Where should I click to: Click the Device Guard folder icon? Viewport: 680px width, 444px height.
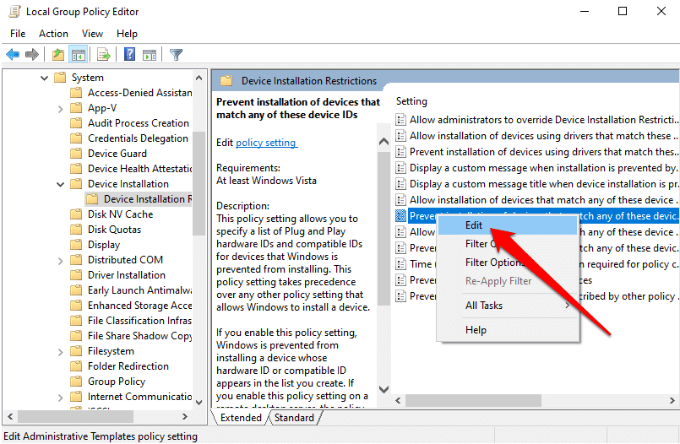tap(76, 153)
